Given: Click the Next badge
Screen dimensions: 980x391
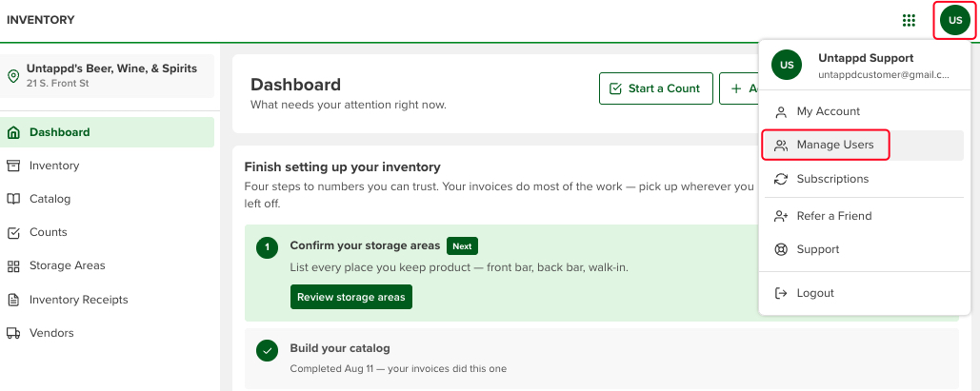Looking at the screenshot, I should (x=462, y=246).
